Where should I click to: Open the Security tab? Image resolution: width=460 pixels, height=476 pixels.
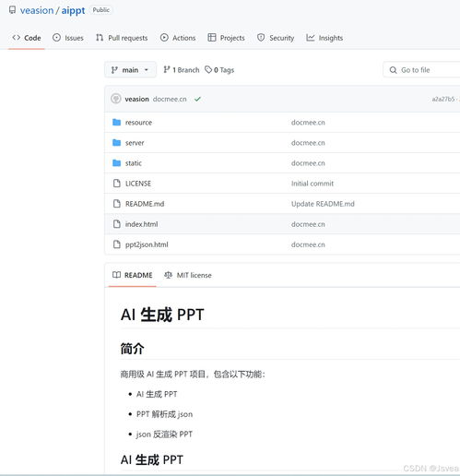pyautogui.click(x=276, y=38)
